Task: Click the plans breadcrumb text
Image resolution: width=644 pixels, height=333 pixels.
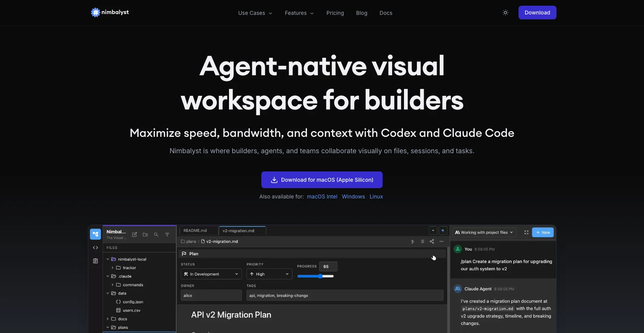Action: tap(191, 241)
